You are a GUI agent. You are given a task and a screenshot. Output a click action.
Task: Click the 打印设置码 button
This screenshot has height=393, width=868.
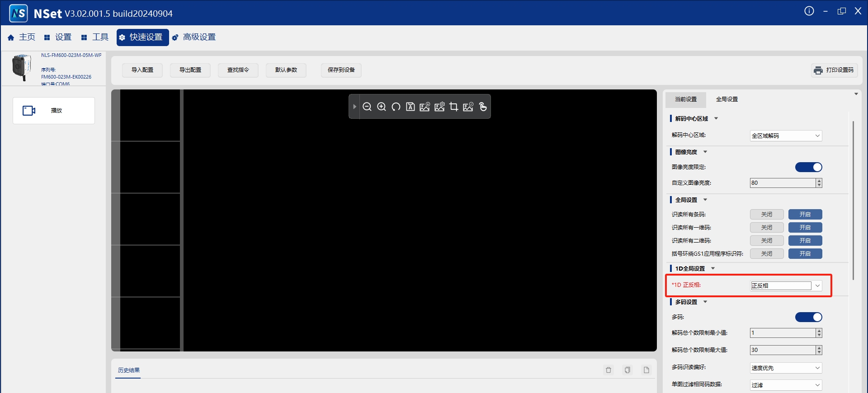[834, 70]
